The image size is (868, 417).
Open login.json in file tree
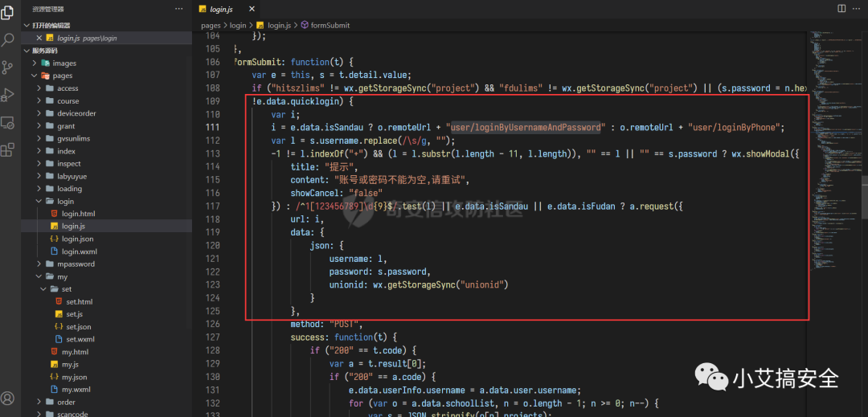pos(77,239)
